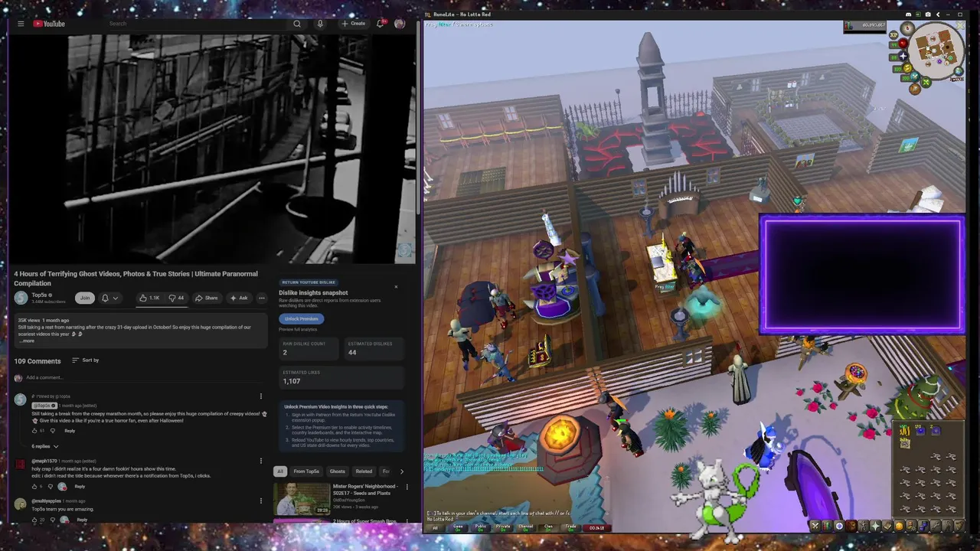The height and width of the screenshot is (551, 980).
Task: Click the Join membership button
Action: 85,298
